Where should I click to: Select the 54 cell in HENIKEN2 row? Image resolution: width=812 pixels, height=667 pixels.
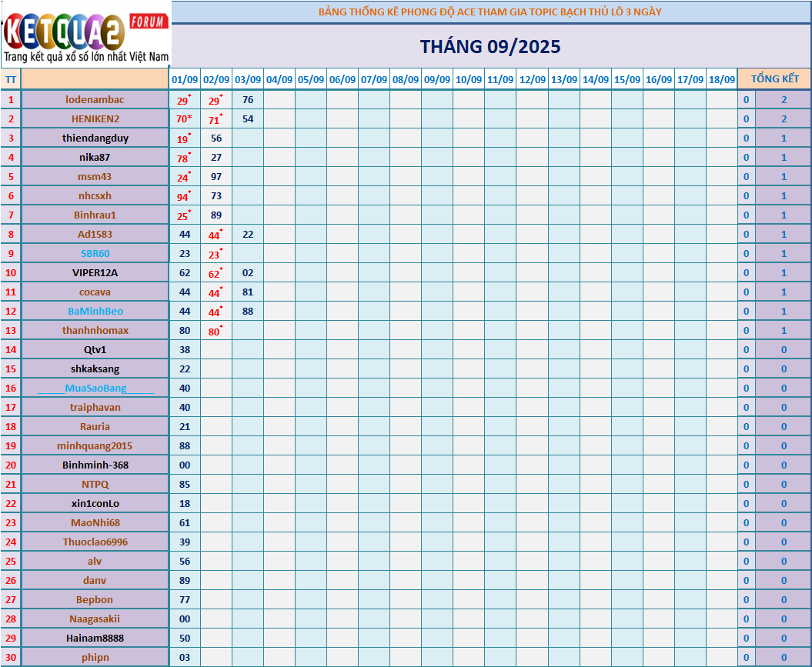click(248, 119)
